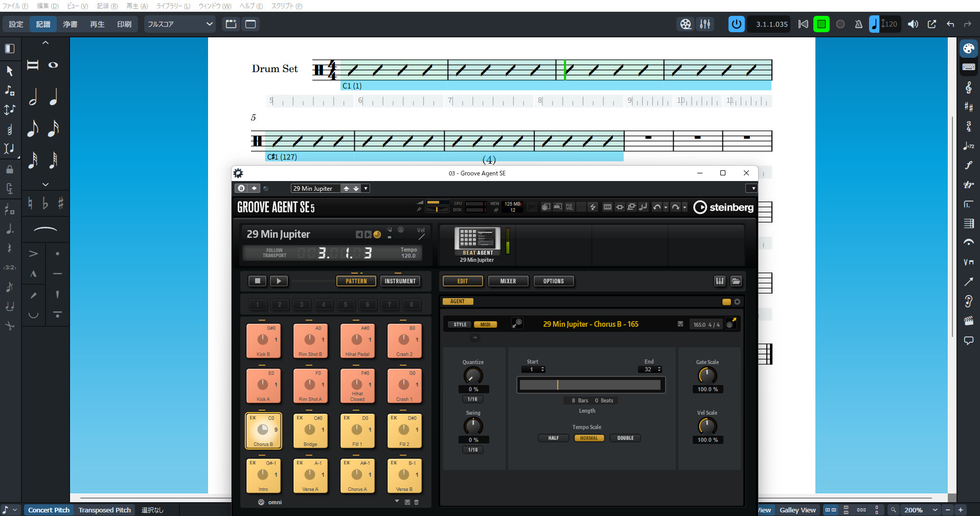Select NORMAL tempo scale option
980x516 pixels.
tap(589, 438)
